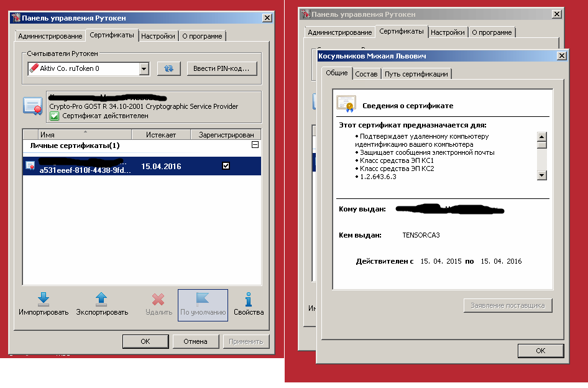Click the Set as default flag icon
Screen dimensions: 588x388
coord(203,299)
